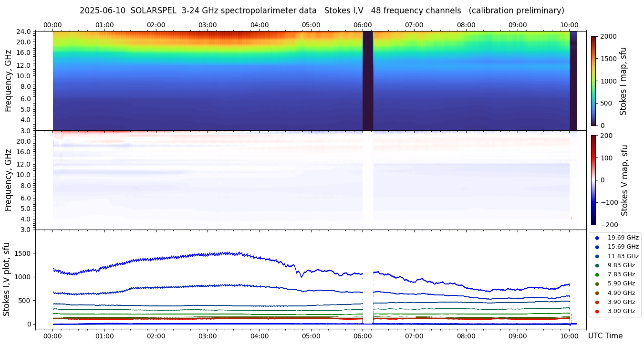The height and width of the screenshot is (346, 644).
Task: Click the 9.83 GHz legend marker dot
Action: point(597,265)
